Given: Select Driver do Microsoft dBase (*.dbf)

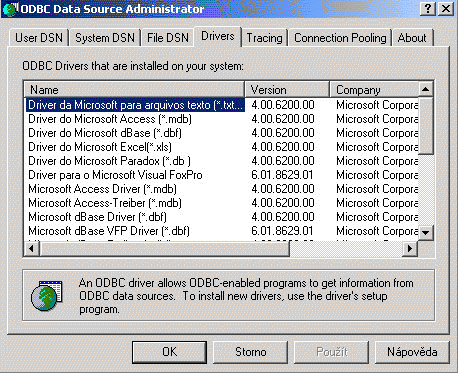Looking at the screenshot, I should click(x=105, y=133).
